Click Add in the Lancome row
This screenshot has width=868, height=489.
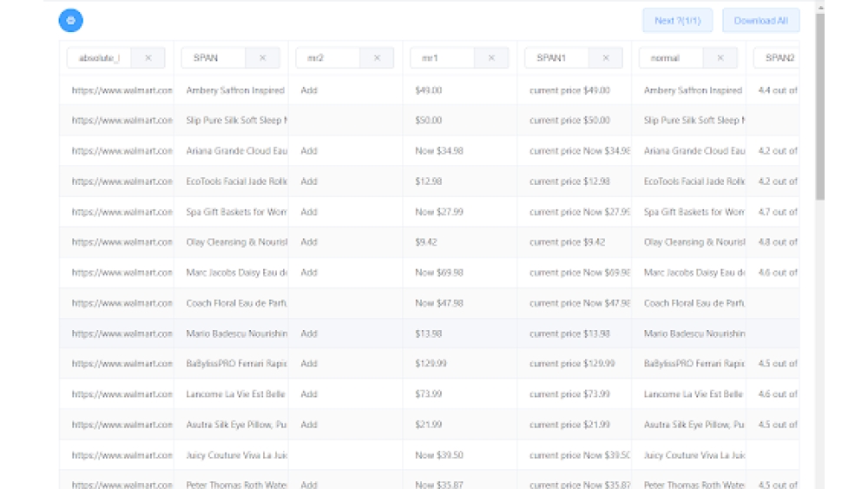[x=309, y=393]
